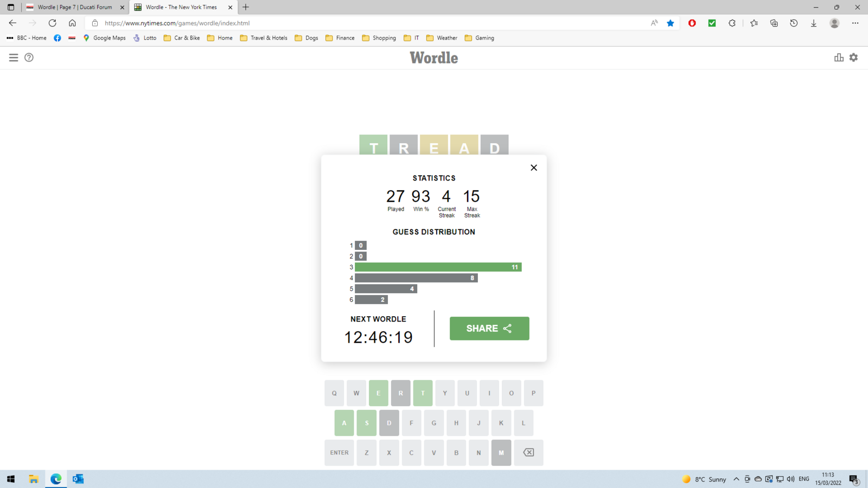
Task: Open the help question mark icon
Action: pyautogui.click(x=29, y=57)
